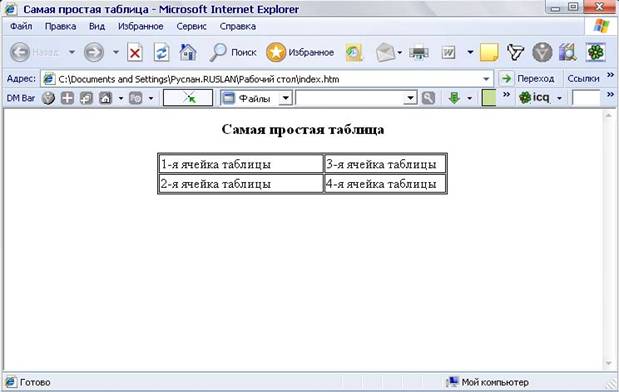Show more icq toolbar items chevron

pyautogui.click(x=610, y=94)
